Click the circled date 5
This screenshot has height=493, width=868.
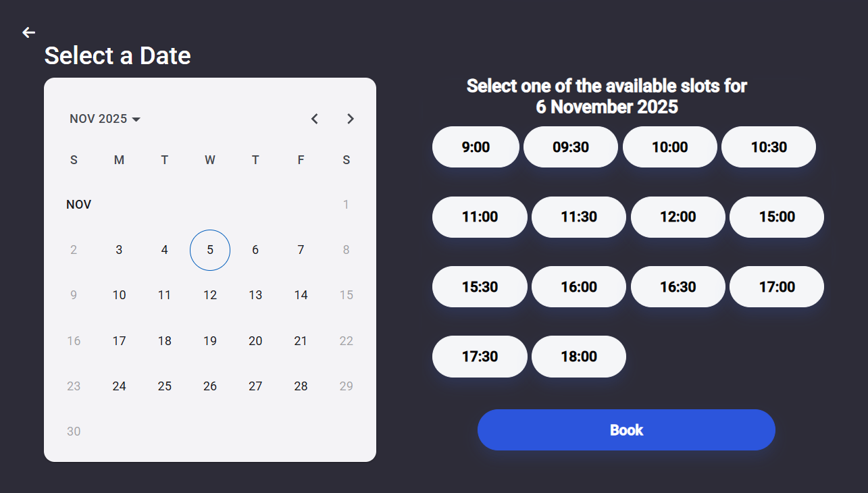210,250
